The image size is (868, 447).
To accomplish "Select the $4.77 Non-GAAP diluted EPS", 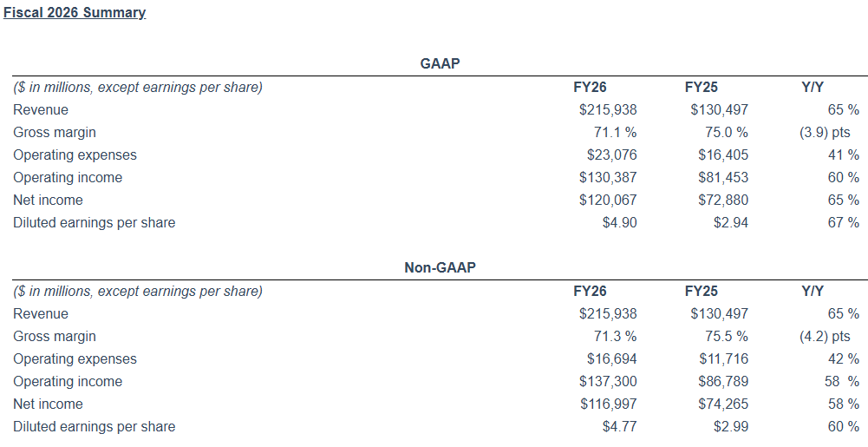I will tap(619, 427).
